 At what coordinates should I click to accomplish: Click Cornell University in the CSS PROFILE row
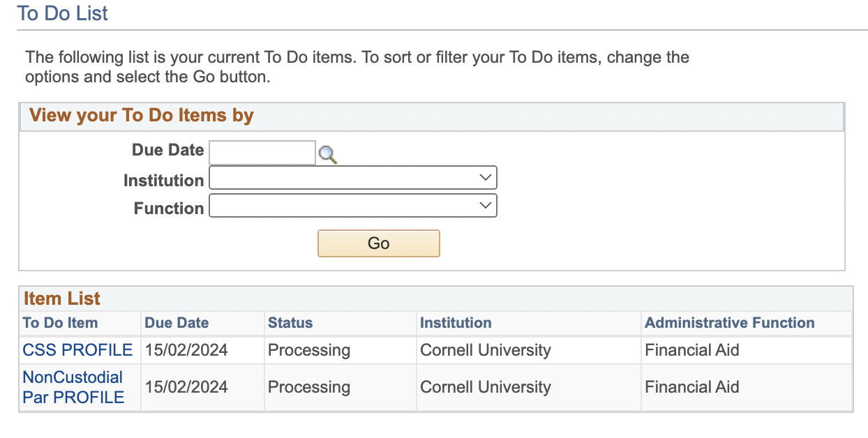tap(485, 350)
